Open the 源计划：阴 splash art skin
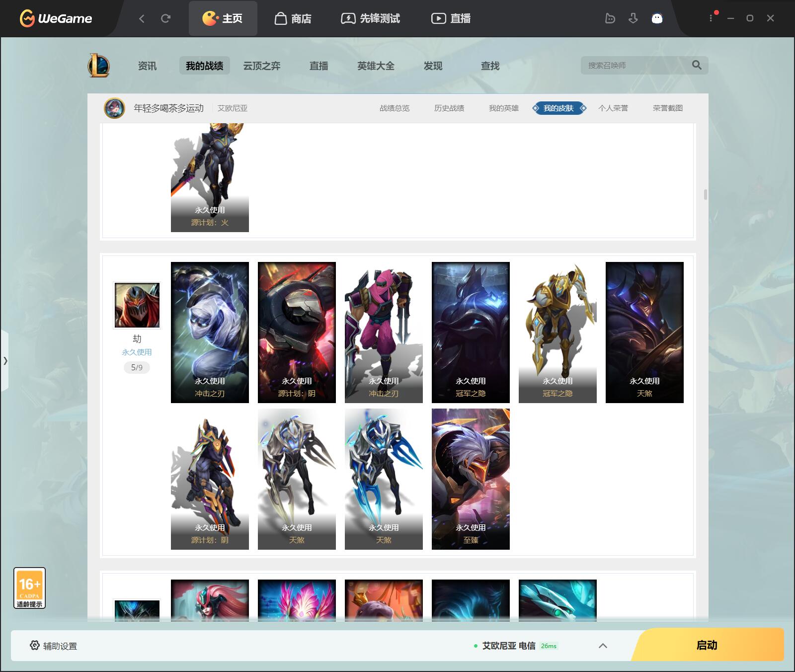The width and height of the screenshot is (795, 672). pyautogui.click(x=297, y=332)
